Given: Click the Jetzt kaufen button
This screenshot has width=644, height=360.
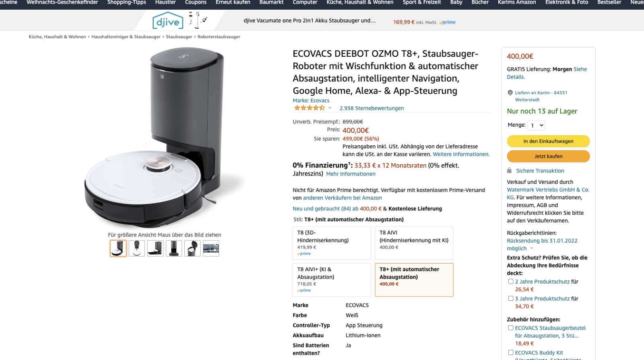Looking at the screenshot, I should tap(548, 156).
